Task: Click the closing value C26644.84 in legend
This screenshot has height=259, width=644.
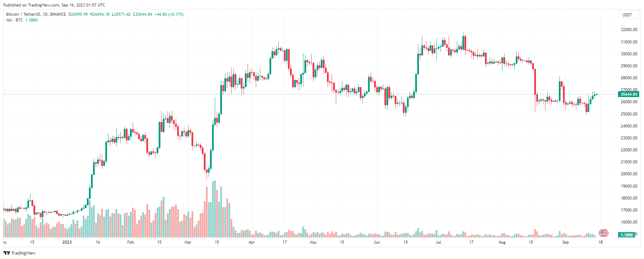Action: [143, 14]
